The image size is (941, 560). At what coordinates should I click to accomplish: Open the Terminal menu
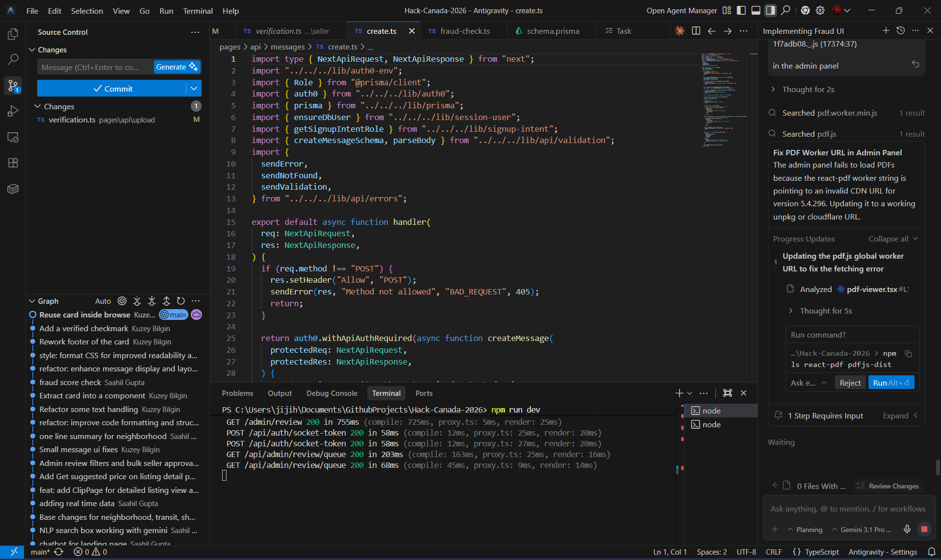point(198,11)
